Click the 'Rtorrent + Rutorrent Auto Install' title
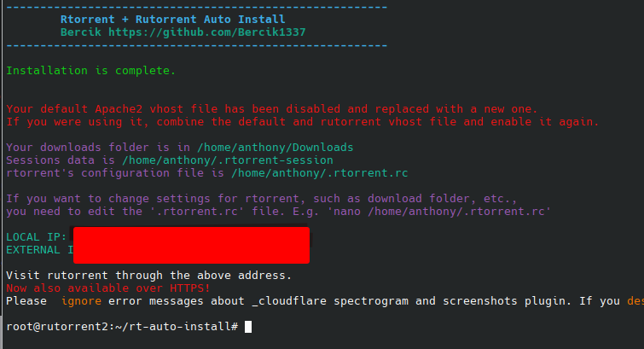644x349 pixels. pyautogui.click(x=173, y=19)
